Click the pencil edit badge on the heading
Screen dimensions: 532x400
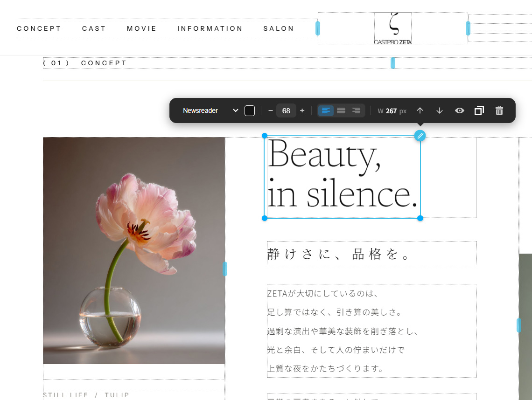click(420, 136)
